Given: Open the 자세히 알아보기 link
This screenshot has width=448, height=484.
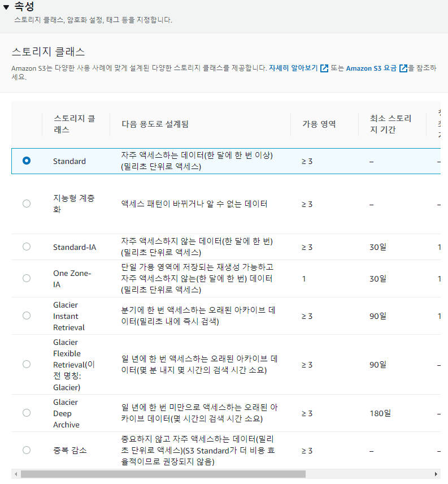Looking at the screenshot, I should click(x=293, y=68).
